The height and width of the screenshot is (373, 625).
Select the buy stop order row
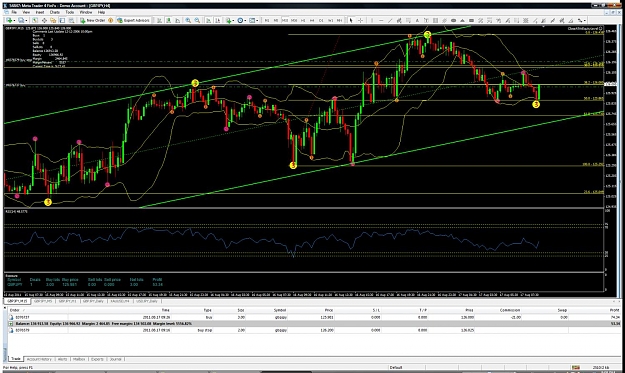(x=314, y=330)
